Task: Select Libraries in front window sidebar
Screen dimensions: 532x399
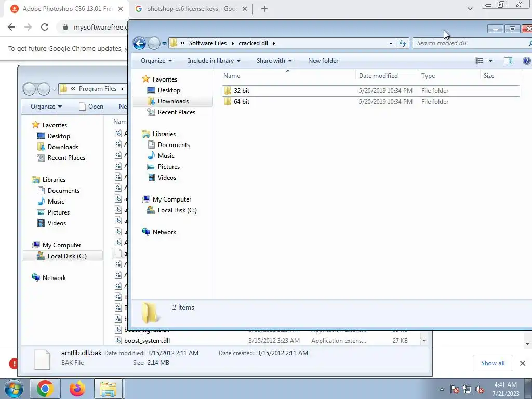Action: [164, 134]
